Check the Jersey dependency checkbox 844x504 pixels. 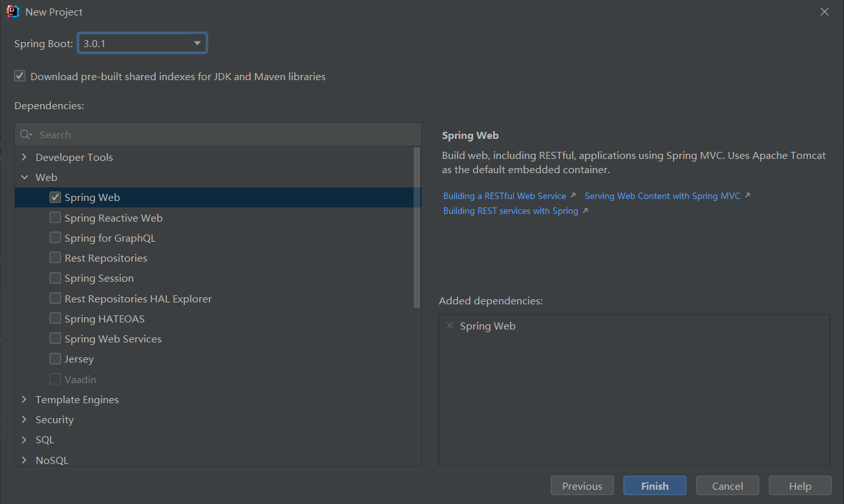[x=55, y=359]
